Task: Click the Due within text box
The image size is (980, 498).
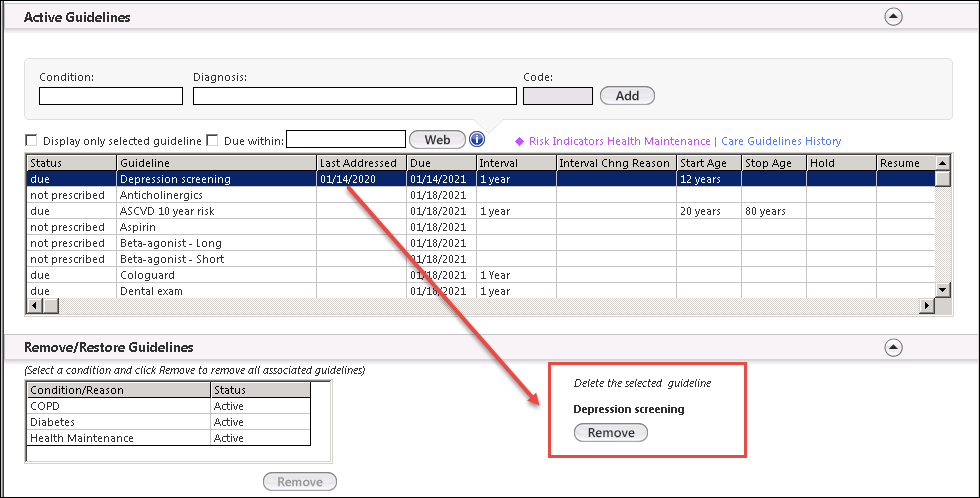Action: tap(346, 139)
